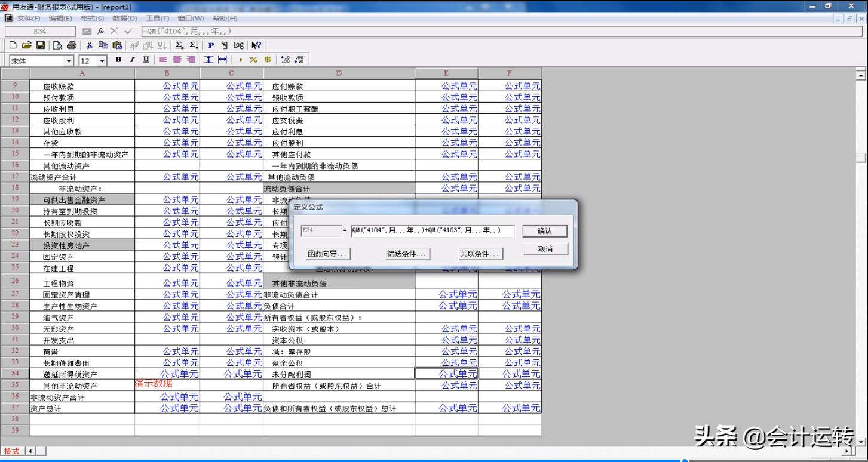Switch to the 格式 sheet tab
This screenshot has width=868, height=462.
(11, 451)
